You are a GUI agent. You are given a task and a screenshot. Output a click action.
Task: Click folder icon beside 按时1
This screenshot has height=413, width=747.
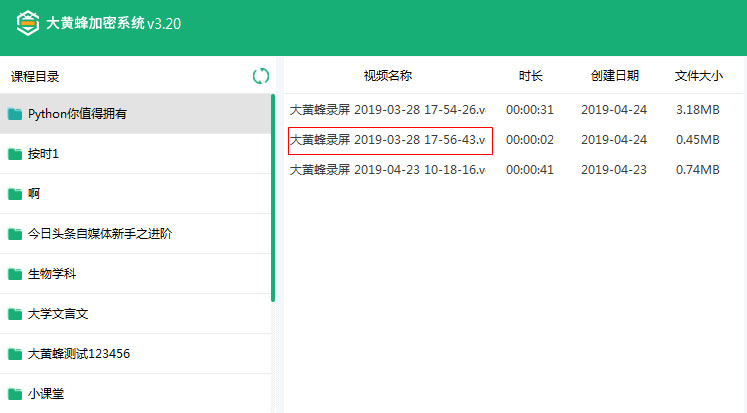(x=14, y=154)
